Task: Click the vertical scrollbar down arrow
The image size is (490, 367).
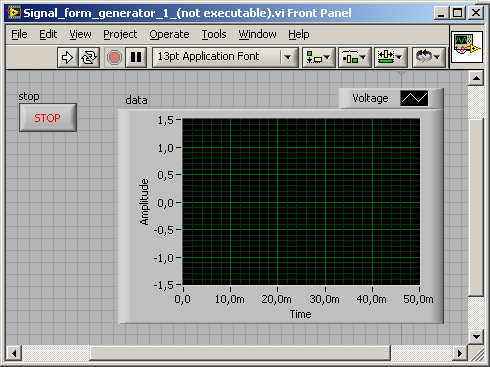Action: [x=476, y=337]
